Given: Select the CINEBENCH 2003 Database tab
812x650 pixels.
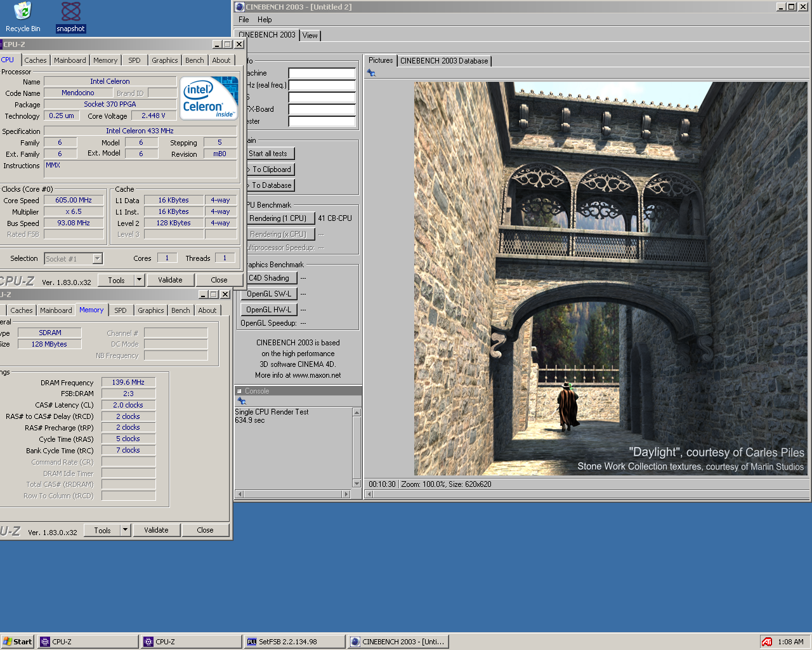Looking at the screenshot, I should [x=444, y=61].
